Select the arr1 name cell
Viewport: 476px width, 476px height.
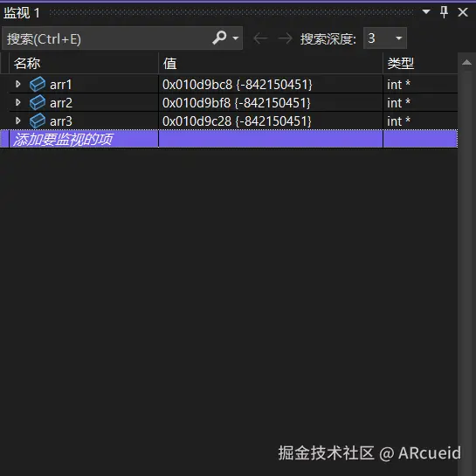[84, 84]
